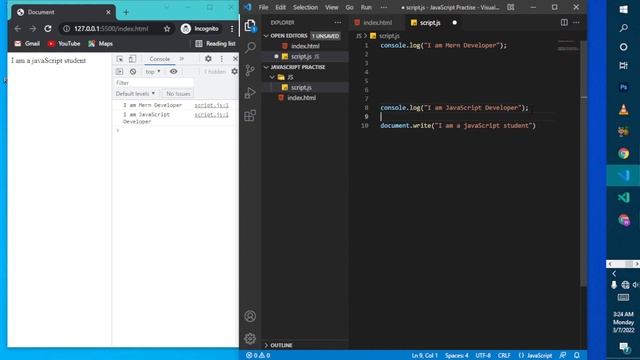This screenshot has height=360, width=640.
Task: Open the Manage gear in VS Code activity bar
Action: coord(250,338)
